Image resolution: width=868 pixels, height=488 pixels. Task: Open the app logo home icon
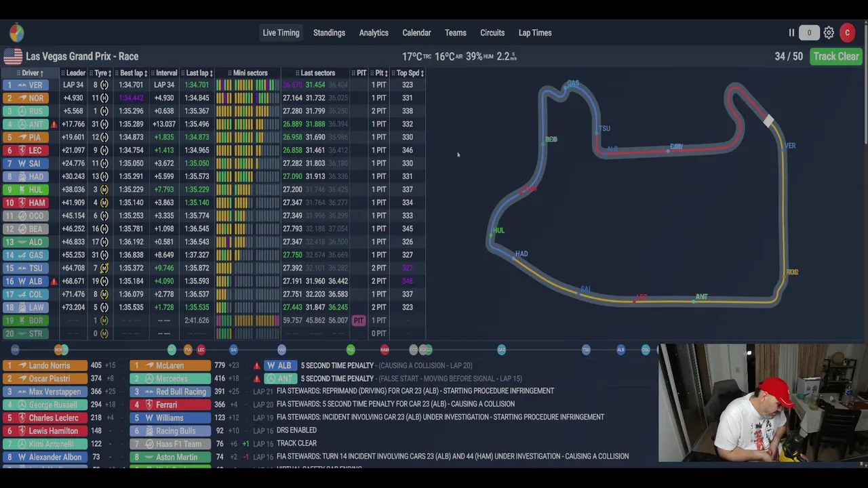click(x=17, y=33)
